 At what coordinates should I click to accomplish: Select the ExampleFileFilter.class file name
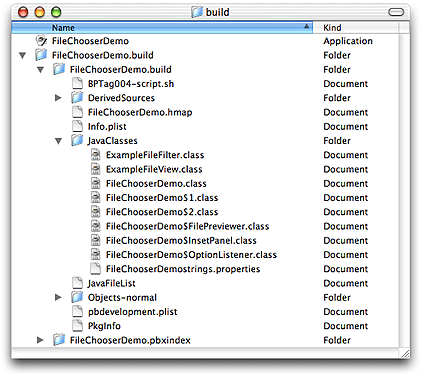pos(155,155)
